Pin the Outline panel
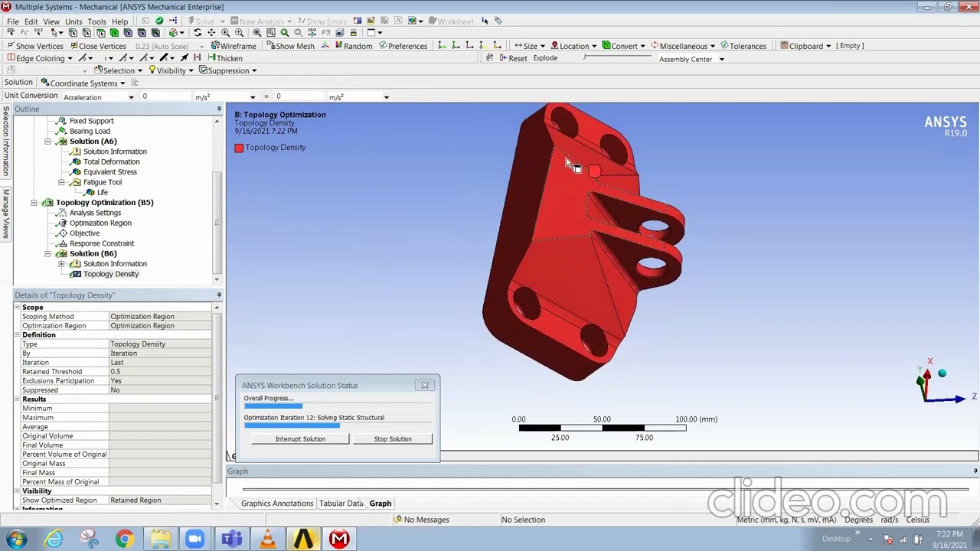The width and height of the screenshot is (980, 551). (x=219, y=109)
